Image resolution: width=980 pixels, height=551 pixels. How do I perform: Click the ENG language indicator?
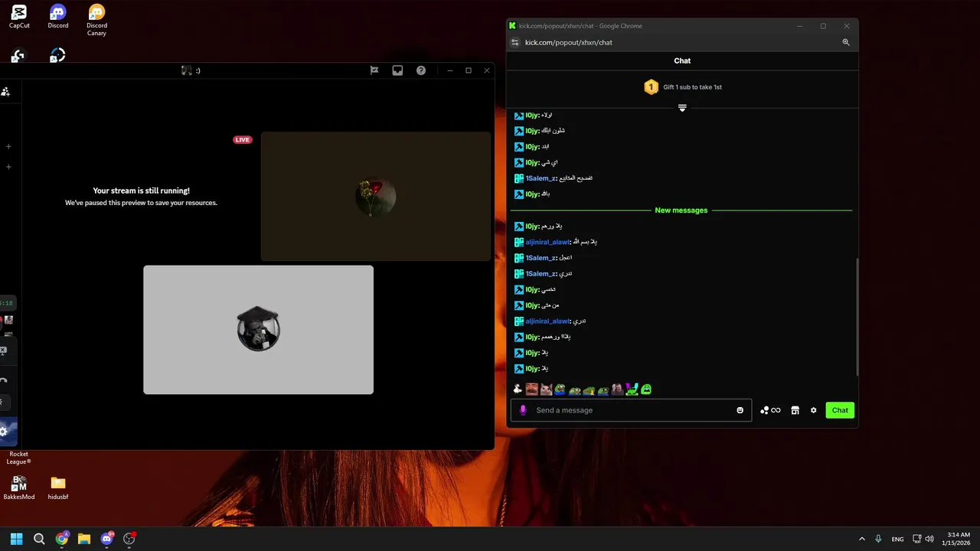click(x=897, y=539)
